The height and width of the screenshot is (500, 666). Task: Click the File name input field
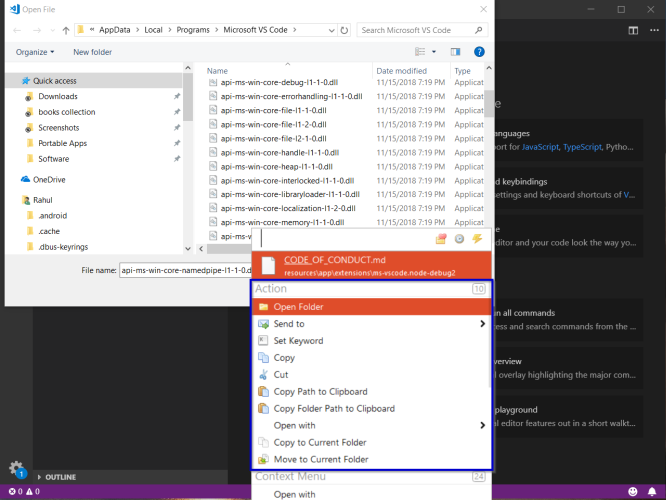pyautogui.click(x=186, y=270)
